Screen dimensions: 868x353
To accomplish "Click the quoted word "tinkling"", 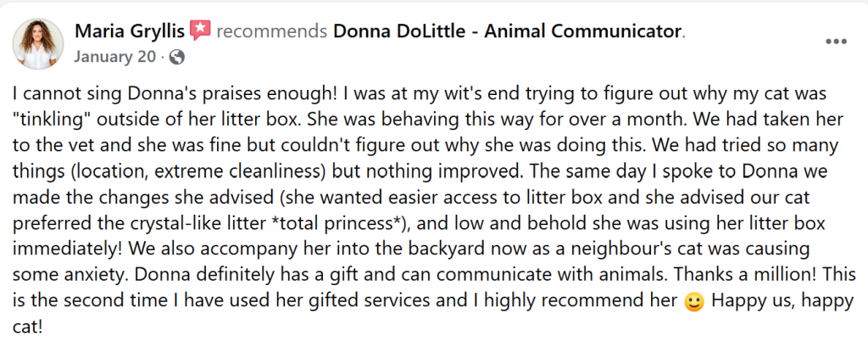I will pos(49,118).
